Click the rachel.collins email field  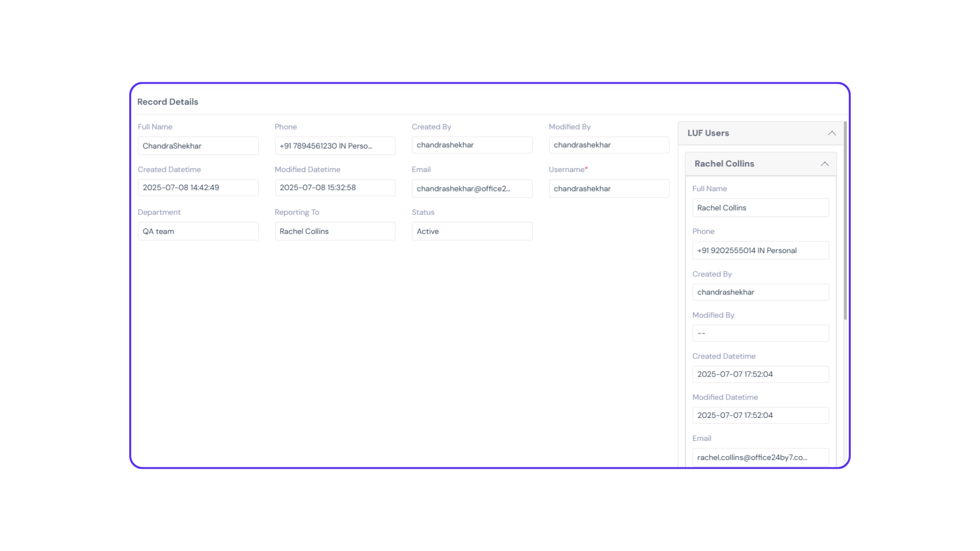click(x=760, y=457)
